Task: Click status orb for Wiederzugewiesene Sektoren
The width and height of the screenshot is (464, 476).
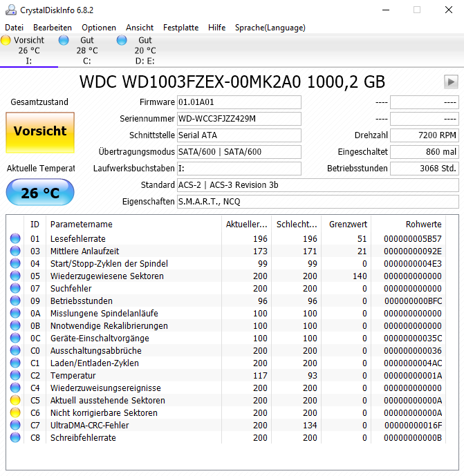Action: point(15,276)
